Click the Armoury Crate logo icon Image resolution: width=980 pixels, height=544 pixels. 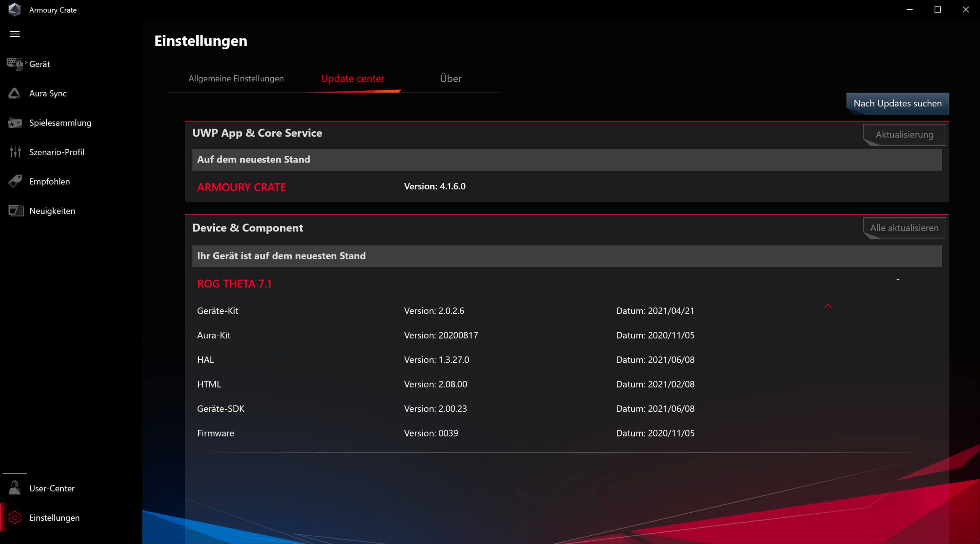(15, 10)
